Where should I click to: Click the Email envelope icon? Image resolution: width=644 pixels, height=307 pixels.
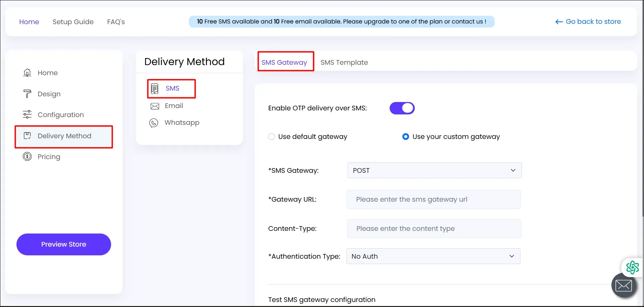[x=155, y=106]
